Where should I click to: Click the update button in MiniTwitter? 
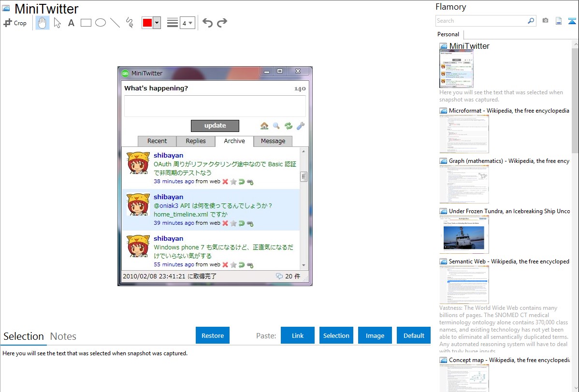[x=215, y=126]
